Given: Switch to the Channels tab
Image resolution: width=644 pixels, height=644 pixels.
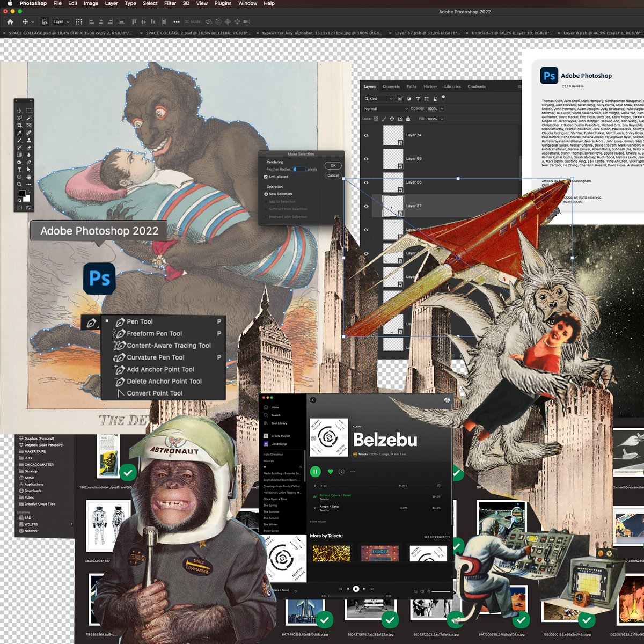Looking at the screenshot, I should pyautogui.click(x=391, y=86).
